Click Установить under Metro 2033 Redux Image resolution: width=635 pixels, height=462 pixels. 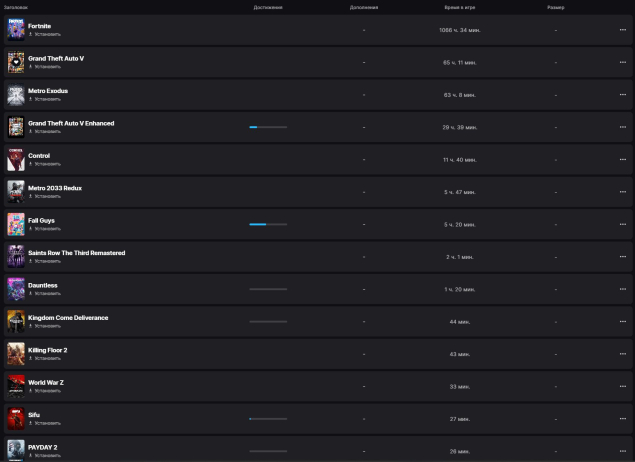[47, 196]
